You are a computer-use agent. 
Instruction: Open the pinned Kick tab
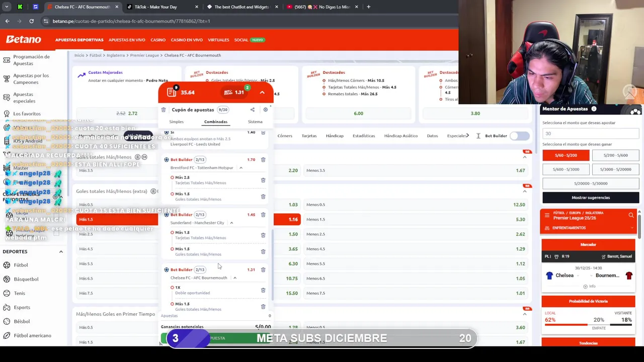[x=20, y=7]
